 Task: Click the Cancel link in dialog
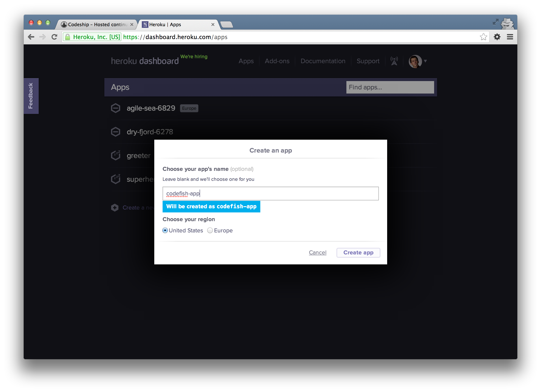point(317,253)
